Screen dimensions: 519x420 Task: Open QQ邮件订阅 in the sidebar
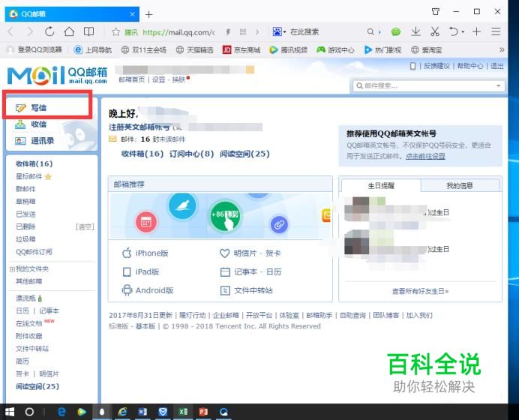click(x=34, y=252)
